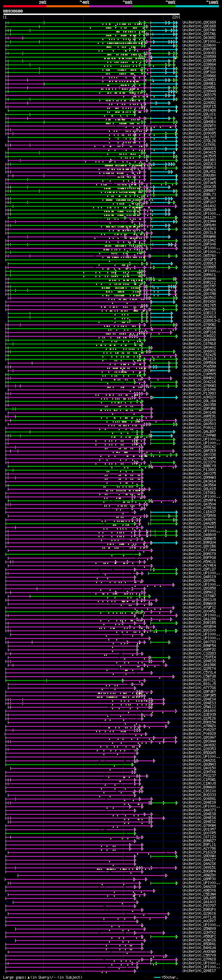
Task: Click the UniRef100_Q8H9E1 label
Action: coord(199,83)
